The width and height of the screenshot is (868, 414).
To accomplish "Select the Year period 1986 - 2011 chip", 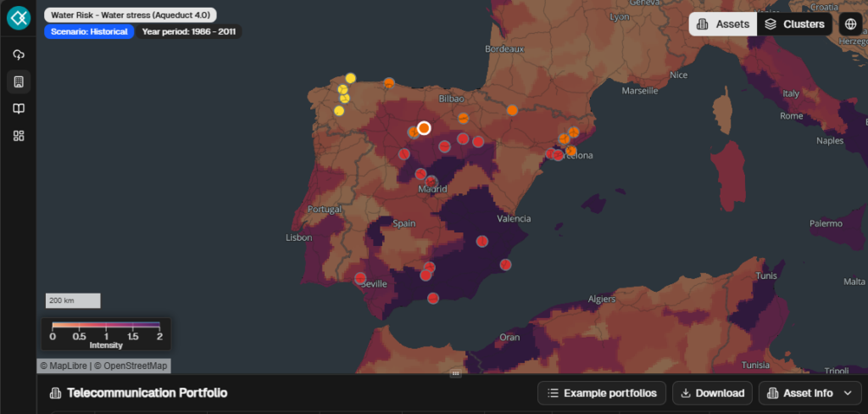I will tap(189, 31).
